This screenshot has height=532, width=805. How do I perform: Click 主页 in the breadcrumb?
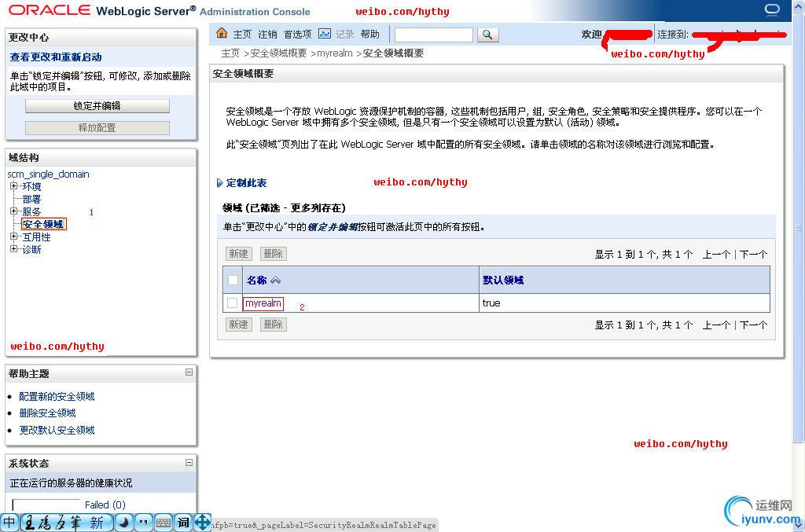click(x=230, y=53)
